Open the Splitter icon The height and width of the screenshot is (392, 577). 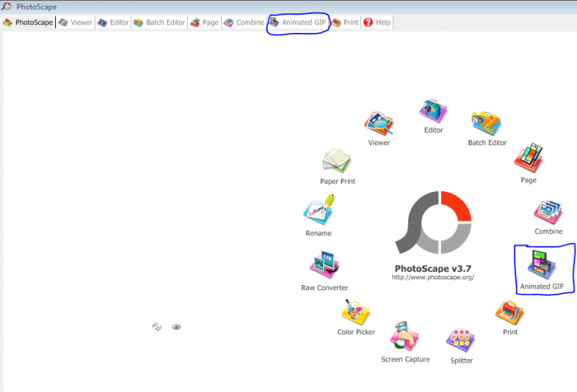point(461,340)
